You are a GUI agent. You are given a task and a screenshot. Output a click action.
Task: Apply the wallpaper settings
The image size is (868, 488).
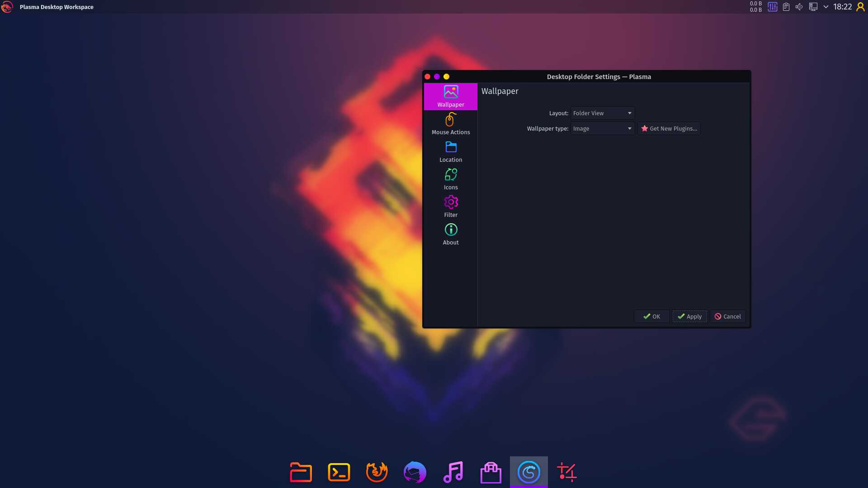(x=689, y=316)
